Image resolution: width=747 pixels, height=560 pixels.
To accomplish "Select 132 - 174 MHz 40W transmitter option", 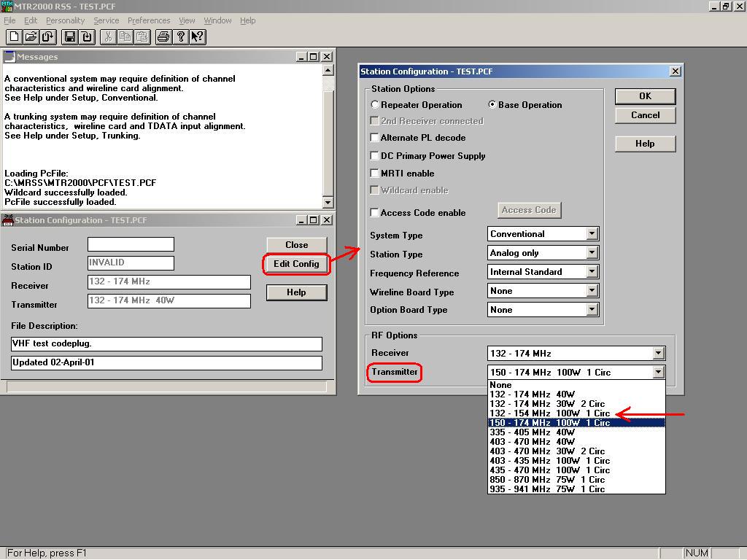I will point(576,394).
